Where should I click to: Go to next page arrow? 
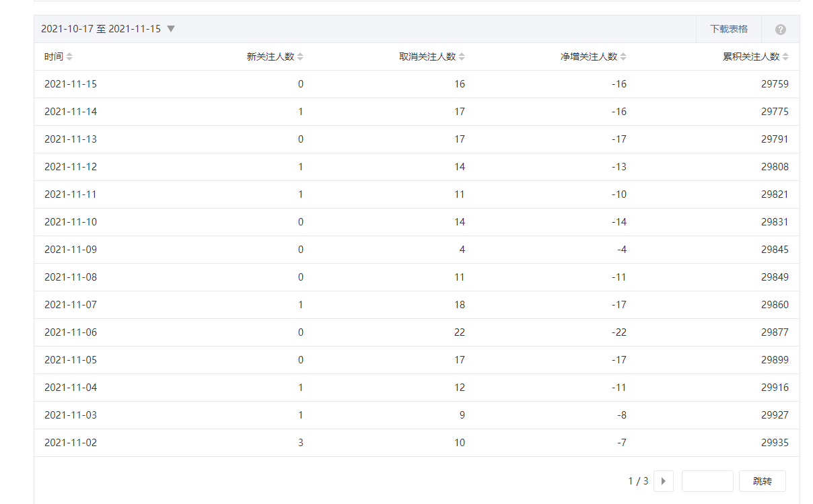click(x=663, y=481)
